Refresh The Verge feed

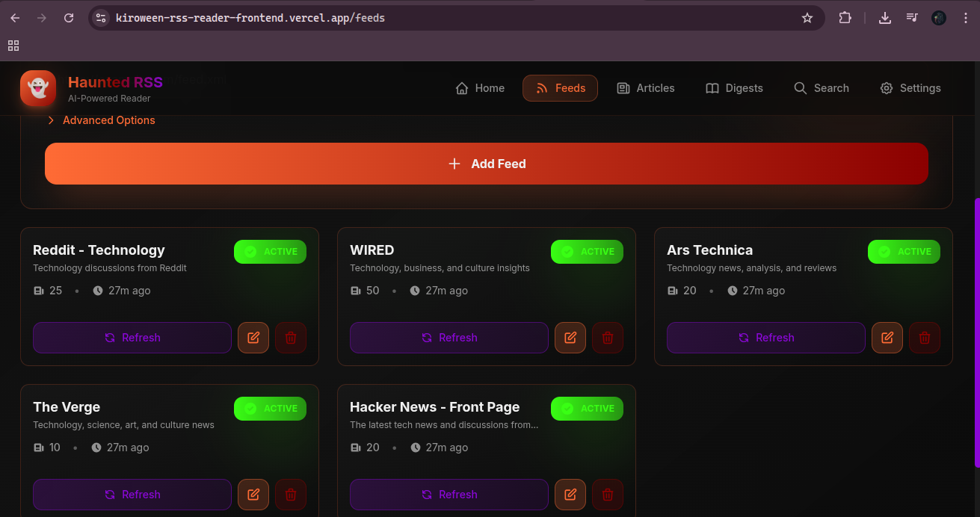132,495
